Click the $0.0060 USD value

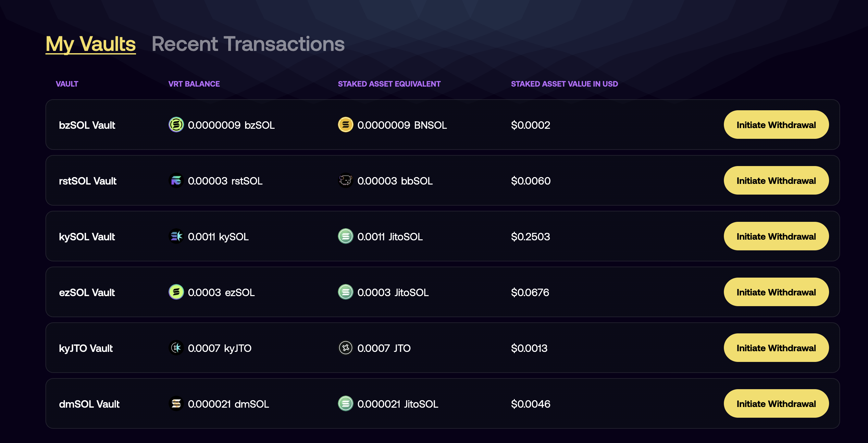(x=531, y=181)
